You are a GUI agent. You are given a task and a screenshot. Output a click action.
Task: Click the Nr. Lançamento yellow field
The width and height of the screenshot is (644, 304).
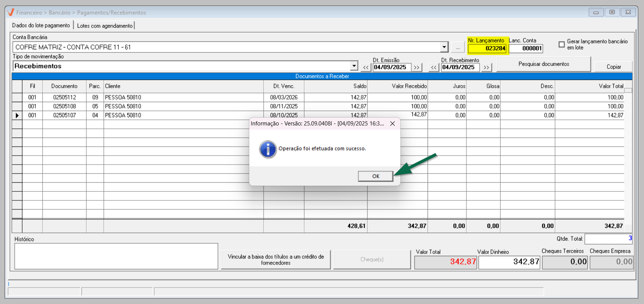[487, 48]
